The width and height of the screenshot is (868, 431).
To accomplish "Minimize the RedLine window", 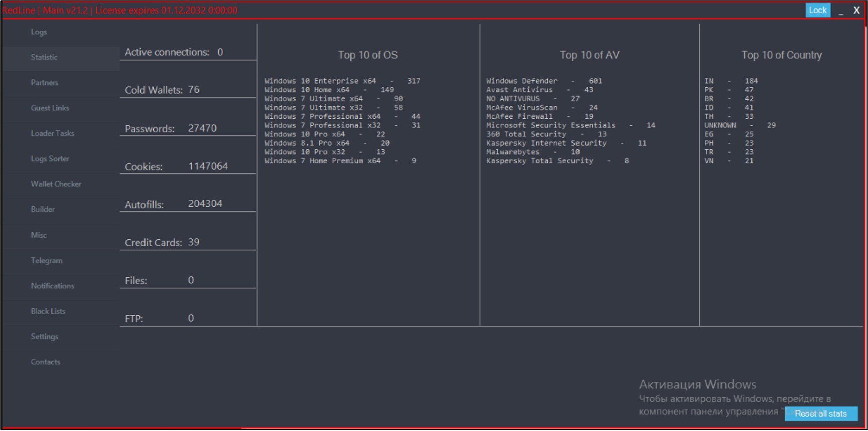I will click(x=841, y=11).
